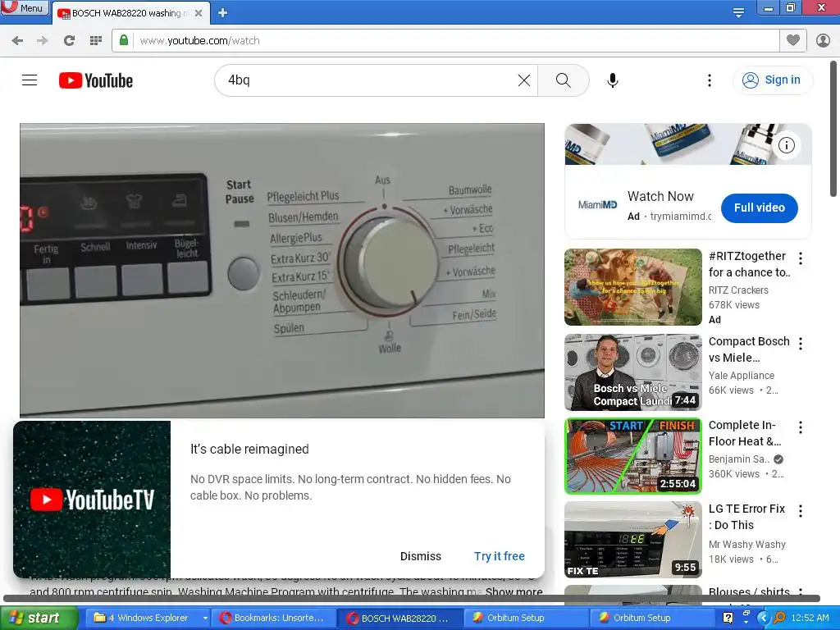Screen dimensions: 840x630
Task: Open the Opera Menu button
Action: 24,7
